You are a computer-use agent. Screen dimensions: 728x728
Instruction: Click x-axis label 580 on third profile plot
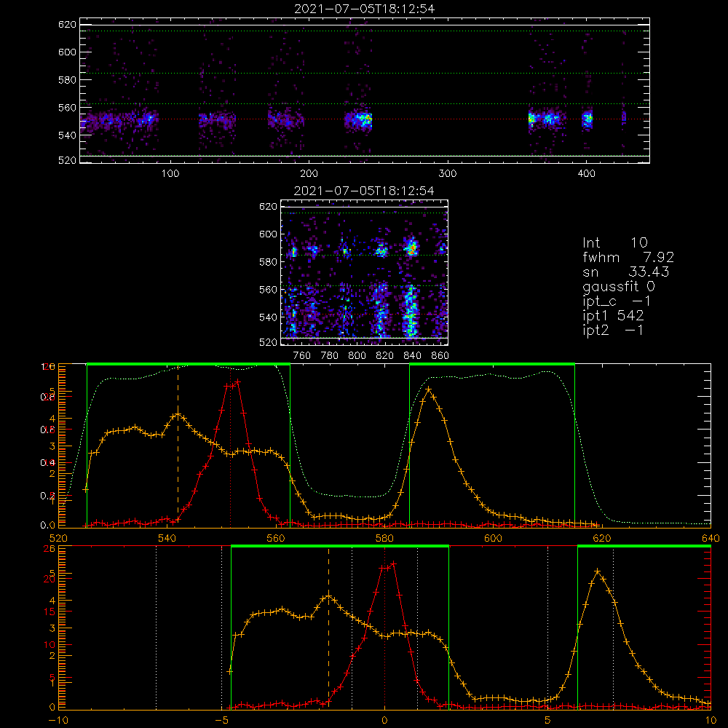pos(384,539)
